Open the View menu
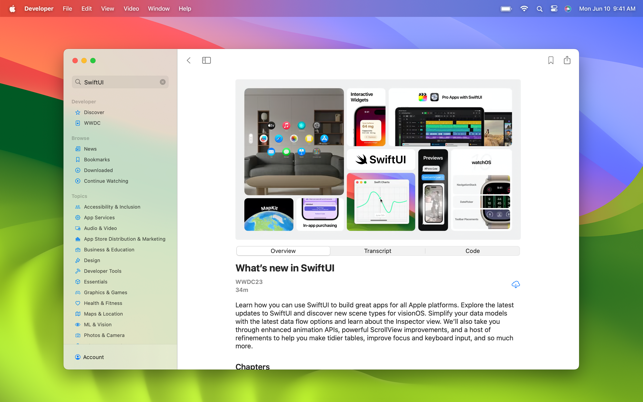Screen dimensions: 643x402 click(107, 9)
